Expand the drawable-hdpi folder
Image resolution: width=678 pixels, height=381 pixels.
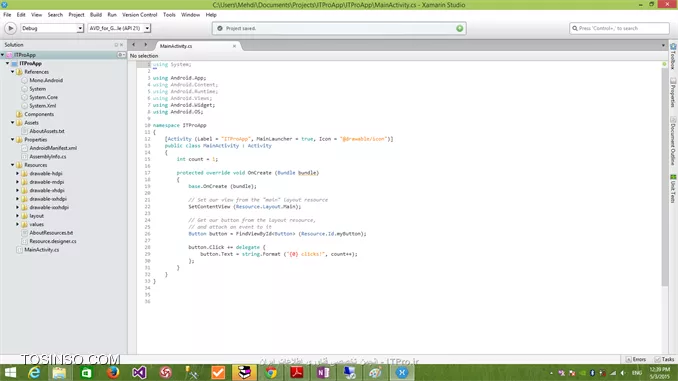point(18,173)
